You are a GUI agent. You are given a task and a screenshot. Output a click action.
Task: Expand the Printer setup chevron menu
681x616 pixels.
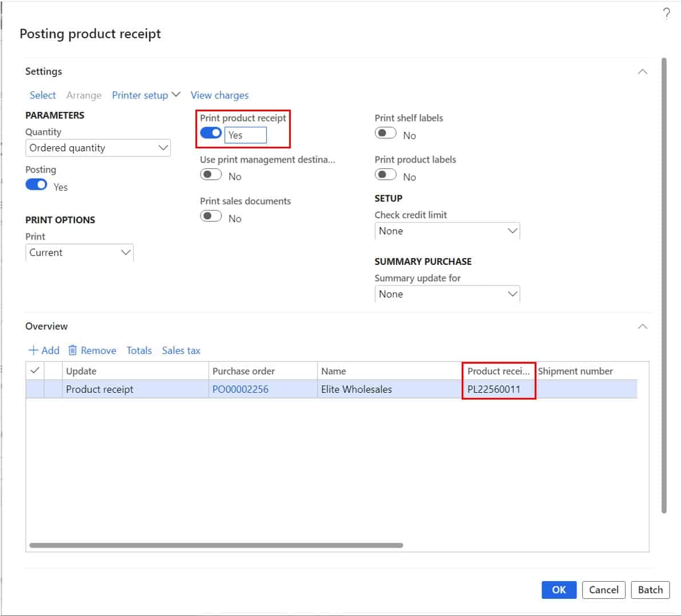(x=176, y=94)
